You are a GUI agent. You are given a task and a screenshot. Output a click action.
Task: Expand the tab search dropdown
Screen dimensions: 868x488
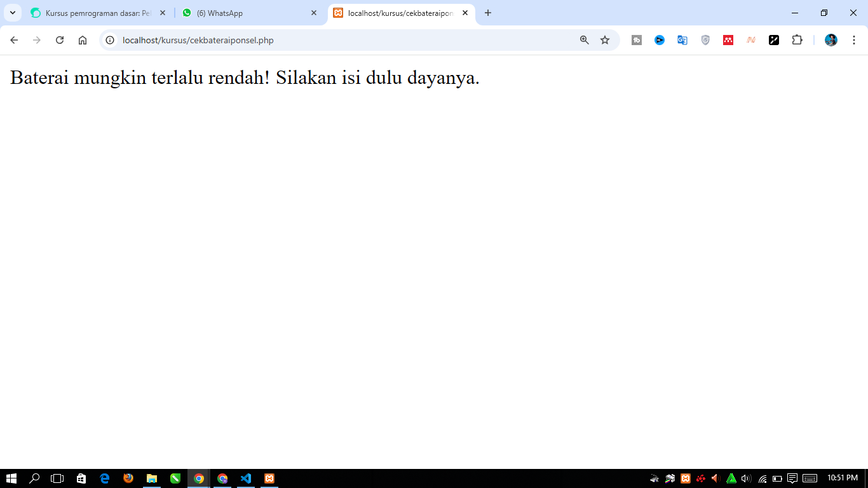pyautogui.click(x=12, y=13)
